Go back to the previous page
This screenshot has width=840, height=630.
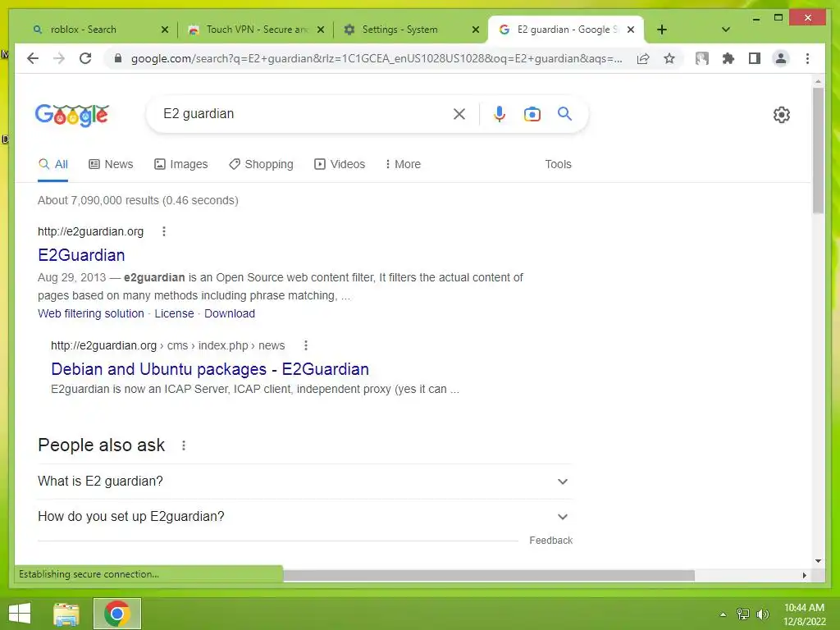point(33,58)
